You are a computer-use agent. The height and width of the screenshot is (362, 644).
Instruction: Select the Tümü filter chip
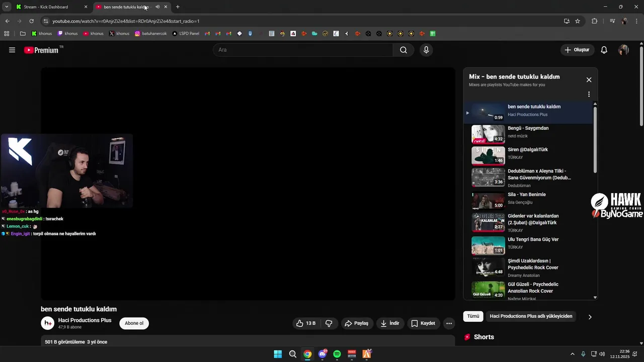tap(473, 316)
